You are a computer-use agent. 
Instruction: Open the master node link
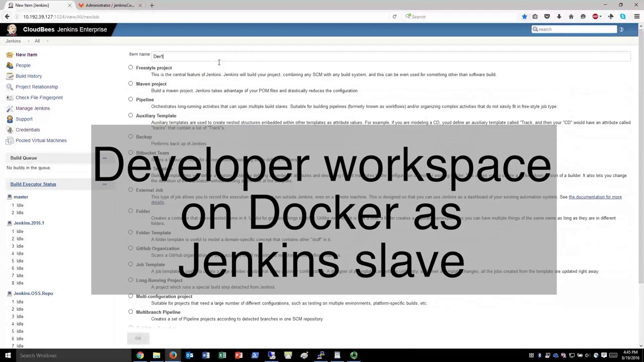[21, 197]
